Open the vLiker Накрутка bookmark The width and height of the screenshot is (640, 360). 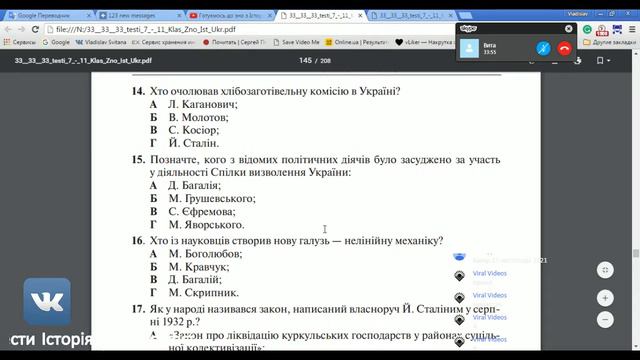pos(424,42)
